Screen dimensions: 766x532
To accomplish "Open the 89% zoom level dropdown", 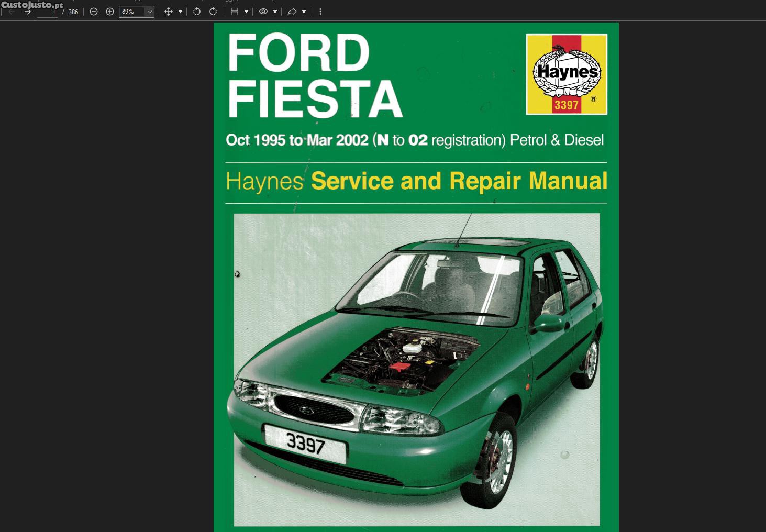I will tap(149, 12).
